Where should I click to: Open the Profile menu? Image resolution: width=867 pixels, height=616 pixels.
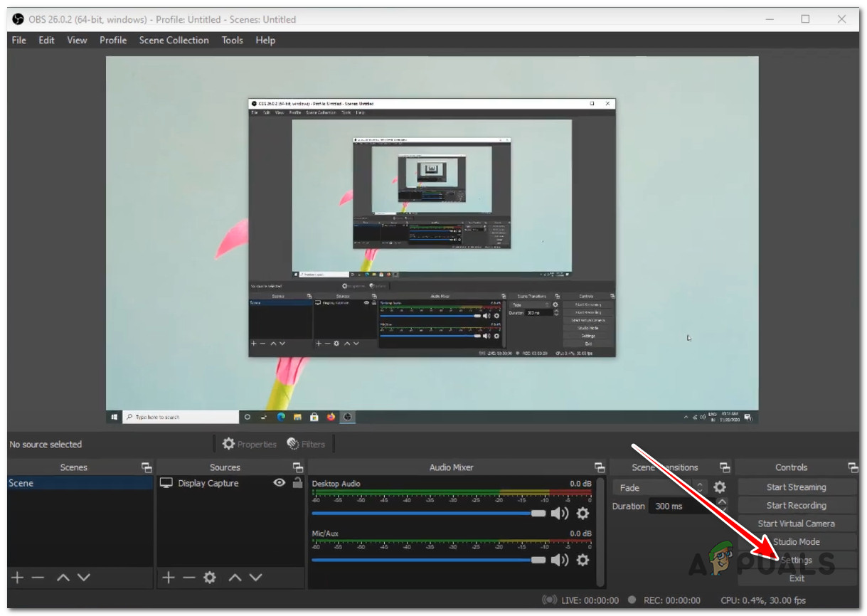113,40
